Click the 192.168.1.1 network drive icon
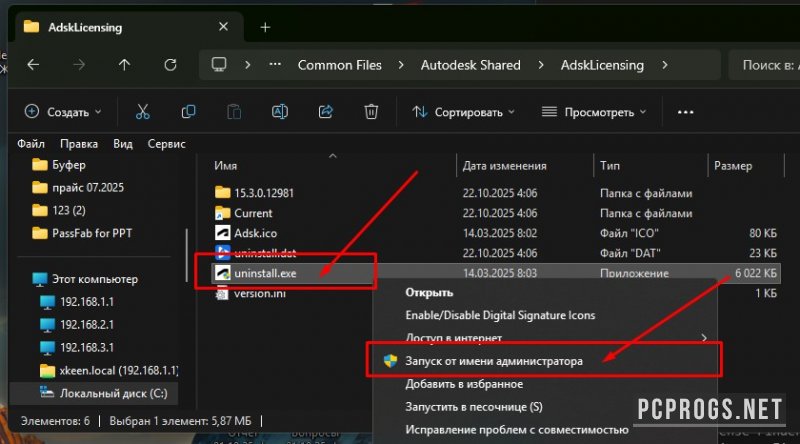Screen dimensions: 800x444 point(47,302)
